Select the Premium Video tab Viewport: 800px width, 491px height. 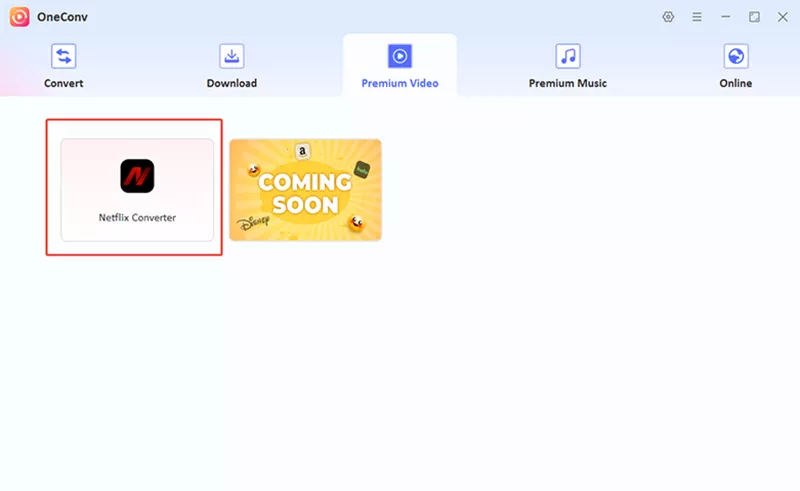point(400,66)
